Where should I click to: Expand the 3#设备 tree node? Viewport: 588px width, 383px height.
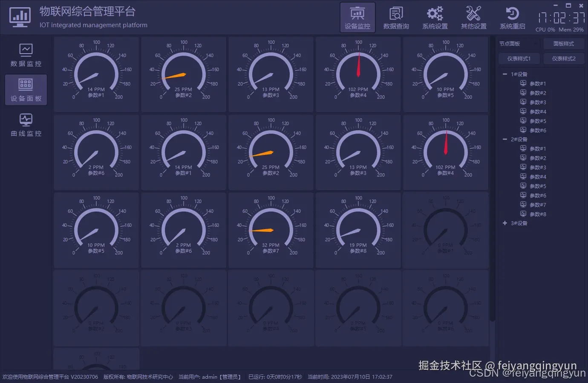(x=505, y=223)
